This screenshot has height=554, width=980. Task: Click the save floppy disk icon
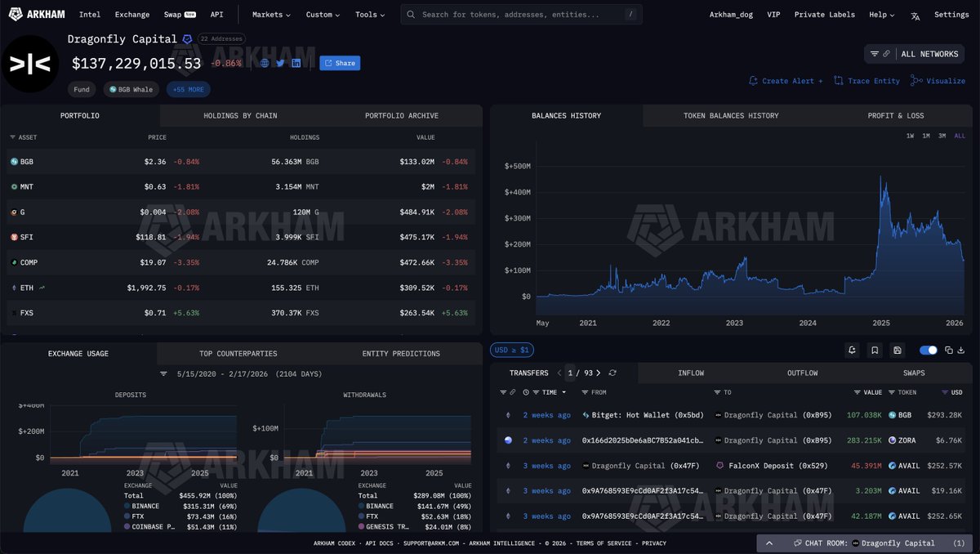(898, 351)
